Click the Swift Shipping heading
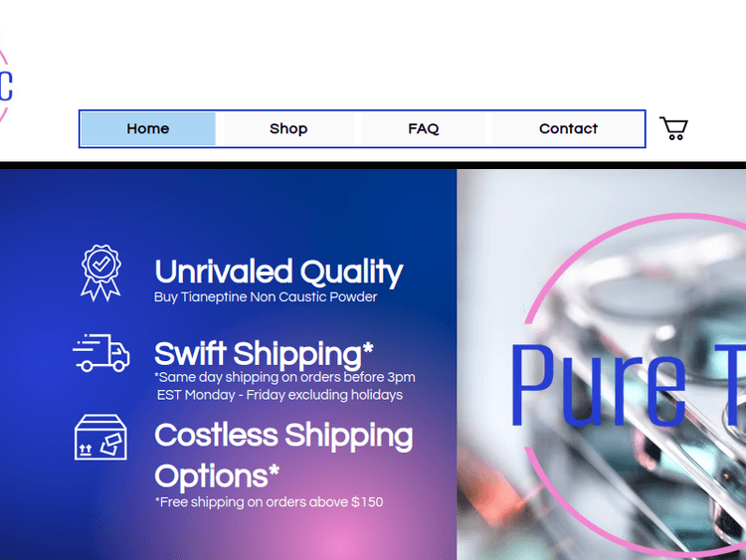This screenshot has width=746, height=560. [264, 354]
